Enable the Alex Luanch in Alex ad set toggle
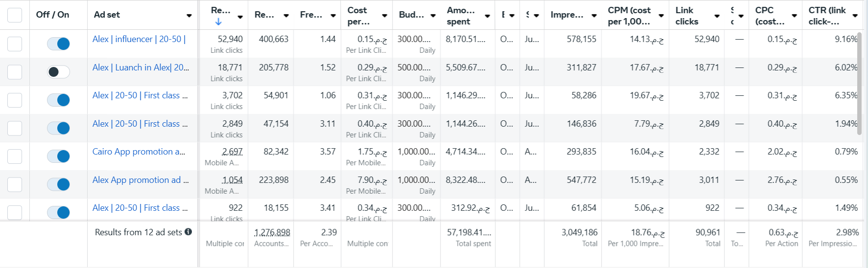Screen dimensions: 868x268 (58, 72)
